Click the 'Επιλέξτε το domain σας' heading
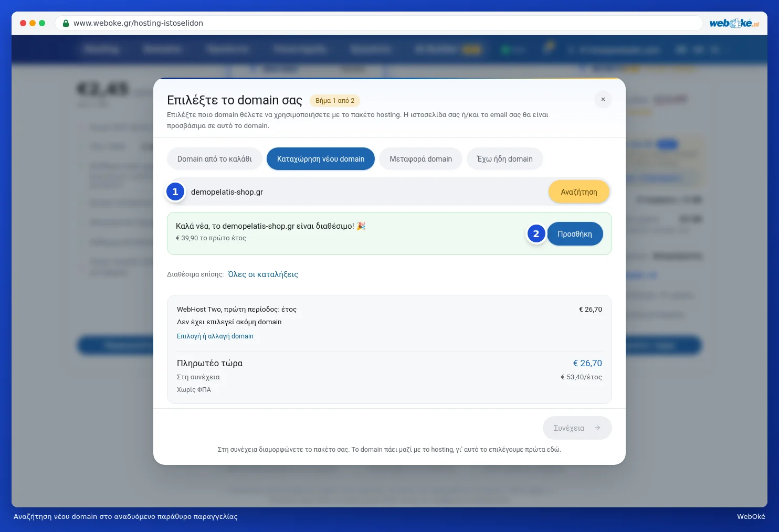Screen dimensions: 779x532 click(235, 100)
